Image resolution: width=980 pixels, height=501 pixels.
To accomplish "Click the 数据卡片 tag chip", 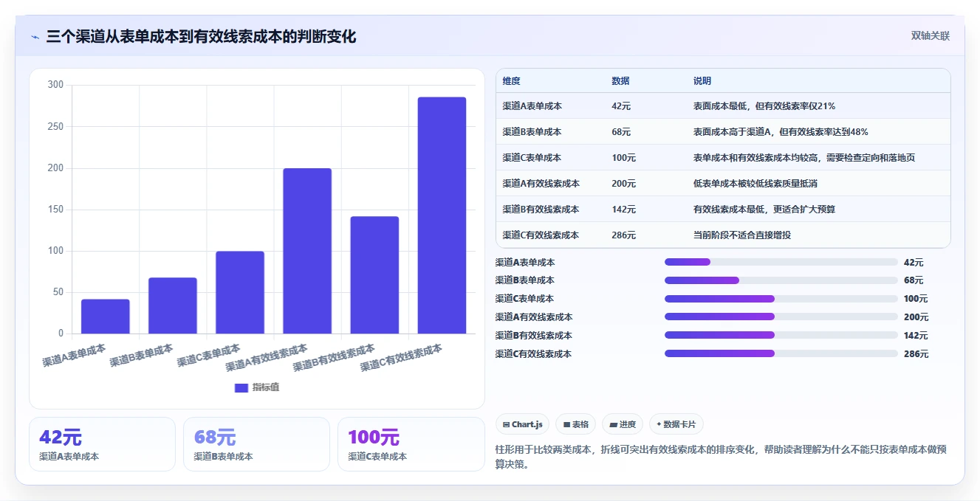I will coord(676,424).
